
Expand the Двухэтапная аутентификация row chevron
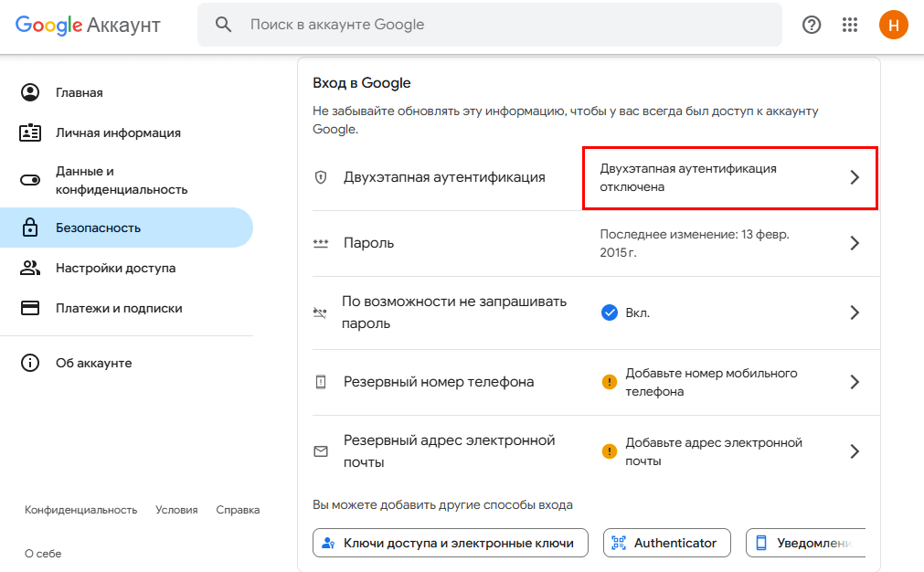click(x=855, y=177)
